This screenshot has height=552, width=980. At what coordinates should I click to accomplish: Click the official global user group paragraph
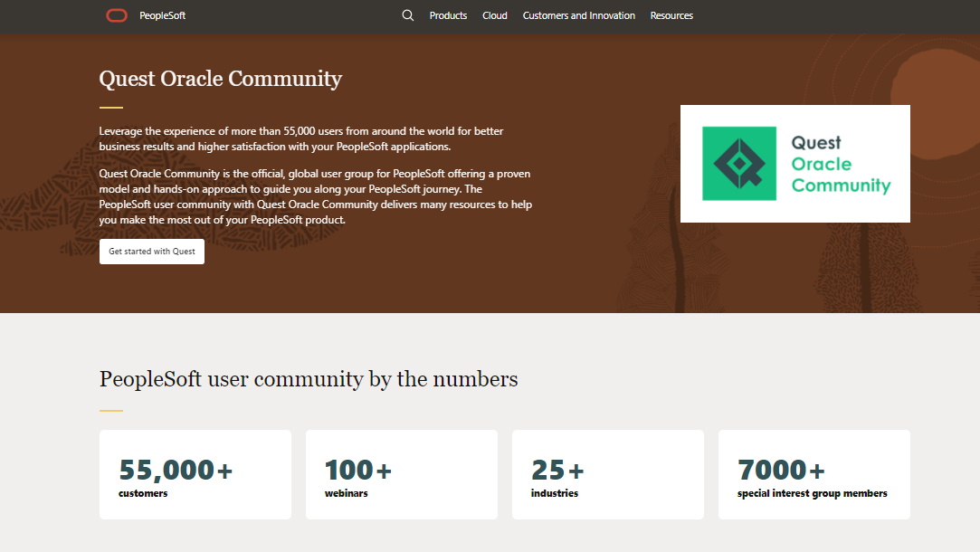point(316,196)
